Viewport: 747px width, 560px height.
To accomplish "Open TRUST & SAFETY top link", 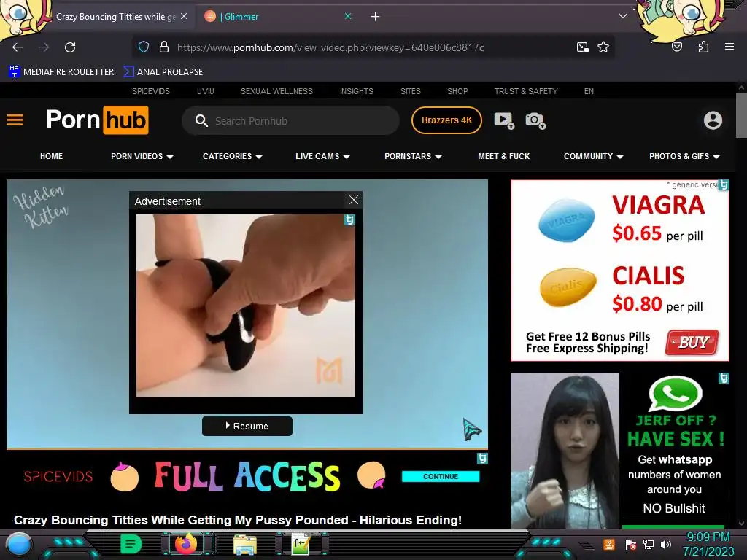I will coord(525,91).
